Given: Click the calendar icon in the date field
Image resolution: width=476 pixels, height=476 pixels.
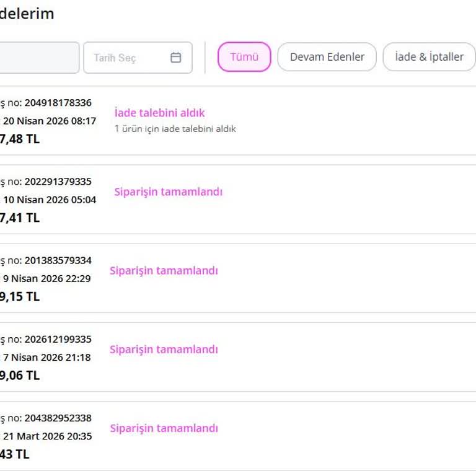Looking at the screenshot, I should pos(176,58).
